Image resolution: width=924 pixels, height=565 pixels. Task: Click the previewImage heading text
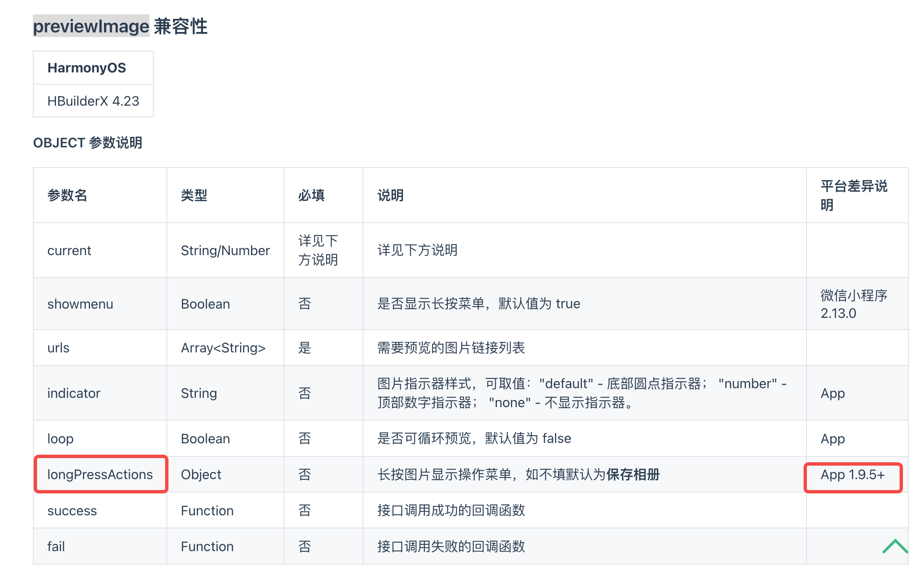pos(91,26)
